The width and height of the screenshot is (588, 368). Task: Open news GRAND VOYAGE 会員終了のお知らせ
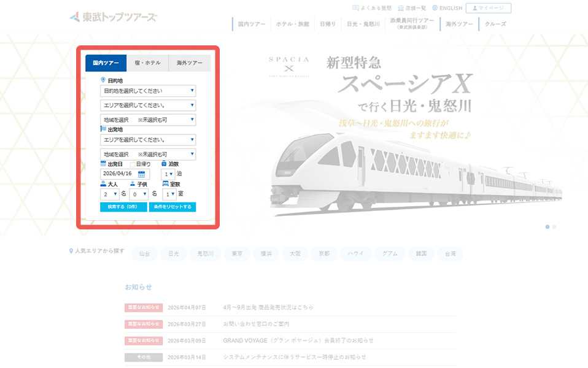coord(298,340)
